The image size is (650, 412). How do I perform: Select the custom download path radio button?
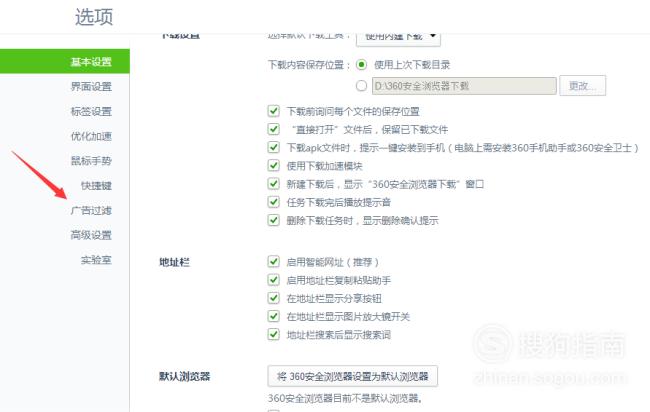pos(361,86)
